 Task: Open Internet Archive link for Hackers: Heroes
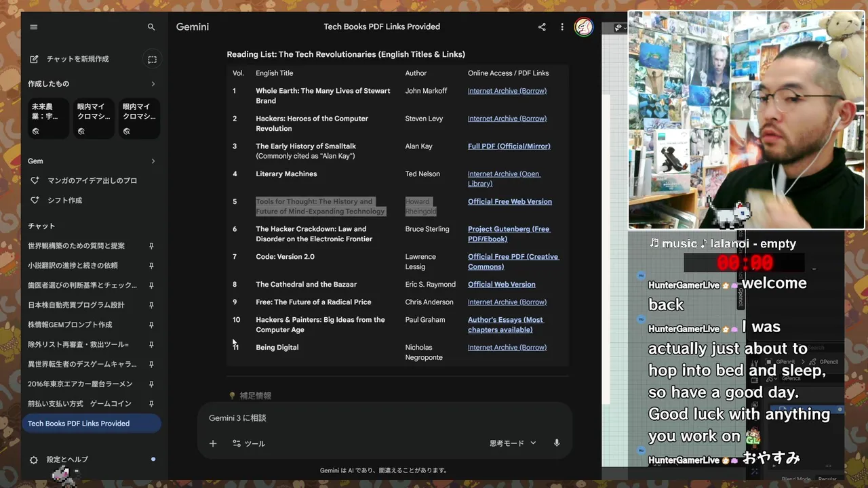[507, 119]
